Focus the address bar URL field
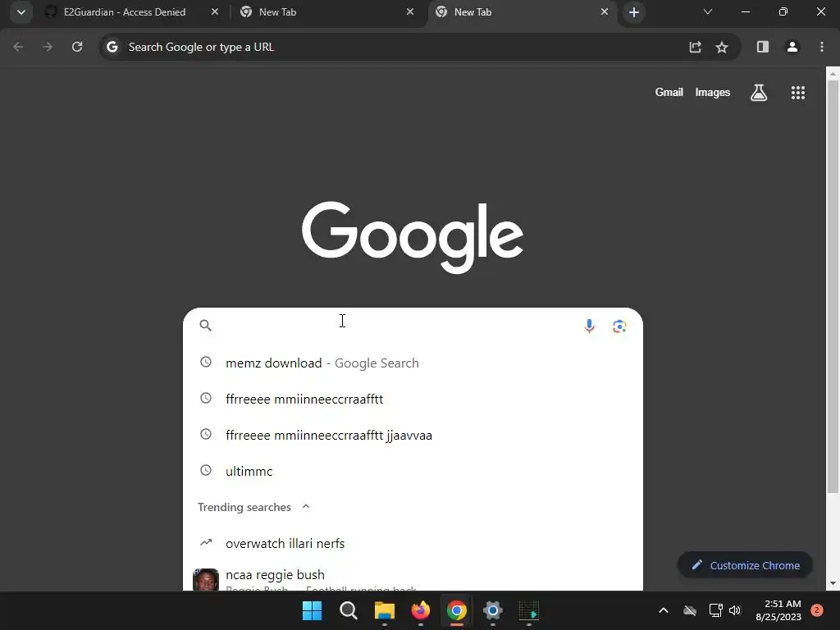 pyautogui.click(x=396, y=47)
